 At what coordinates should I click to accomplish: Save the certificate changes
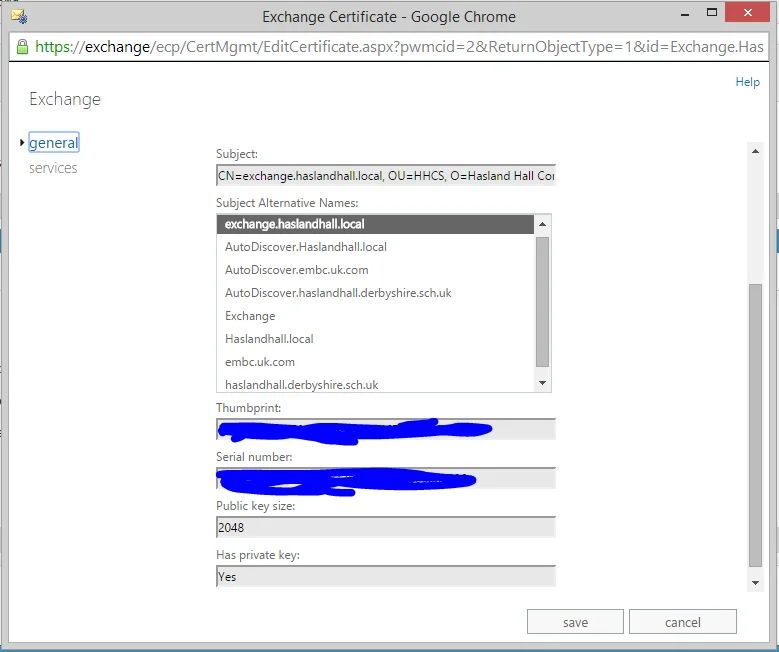(x=575, y=622)
